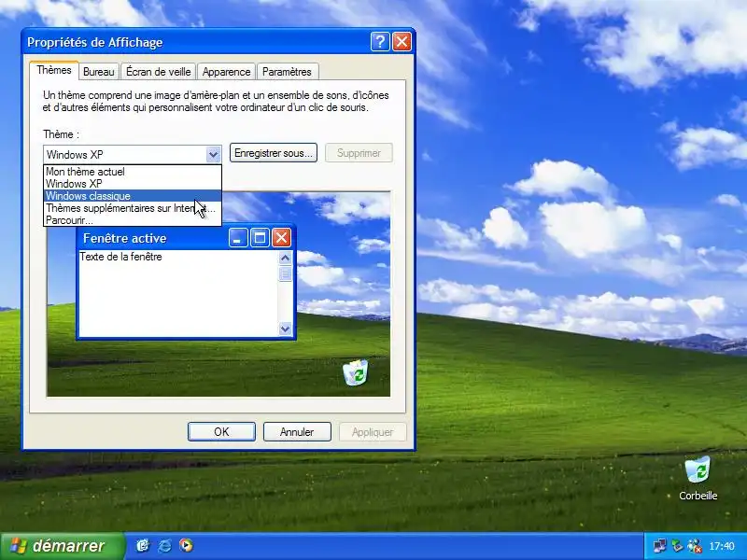Launch Internet Explorer from quick launch

(165, 545)
